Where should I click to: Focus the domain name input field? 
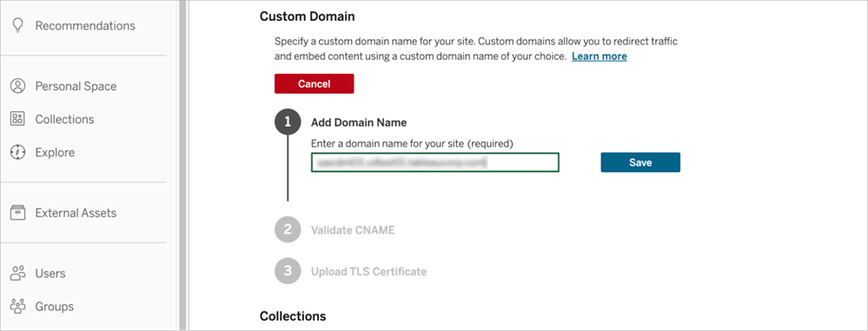435,162
